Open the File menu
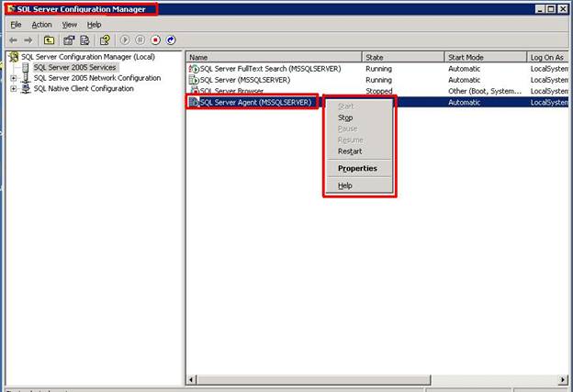This screenshot has width=573, height=392. (16, 25)
